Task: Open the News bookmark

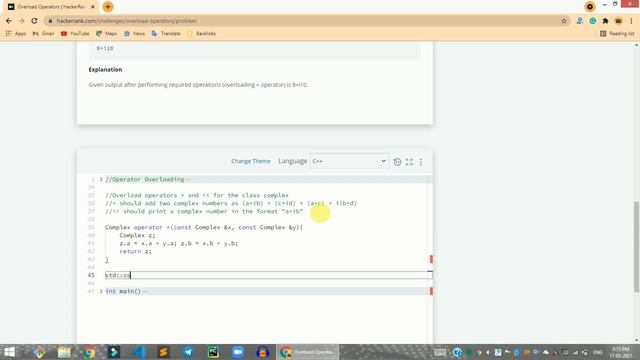Action: pyautogui.click(x=134, y=33)
